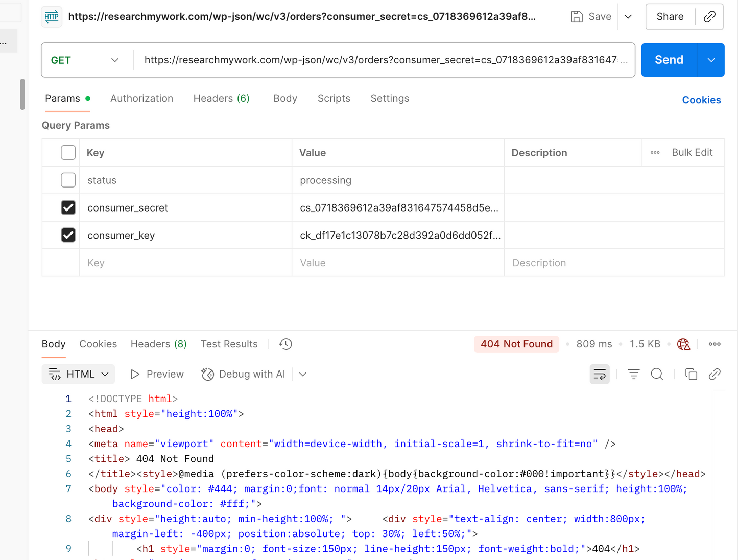Enable the status parameter checkbox
This screenshot has height=560, width=738.
point(68,180)
